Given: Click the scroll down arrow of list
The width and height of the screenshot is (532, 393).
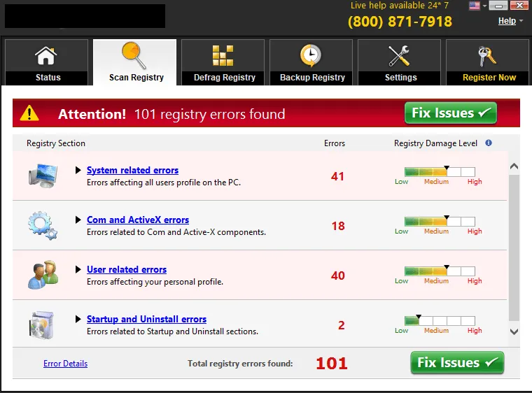Looking at the screenshot, I should coord(514,331).
